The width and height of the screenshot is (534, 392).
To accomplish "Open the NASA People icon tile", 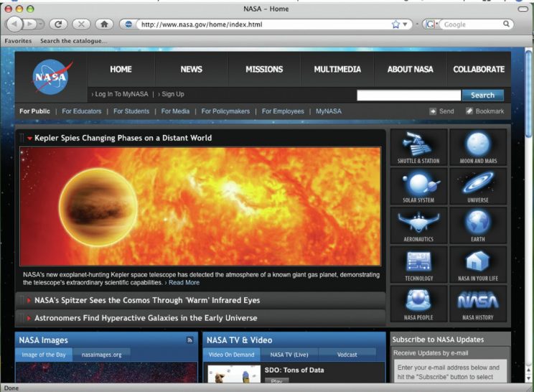I will click(x=418, y=303).
